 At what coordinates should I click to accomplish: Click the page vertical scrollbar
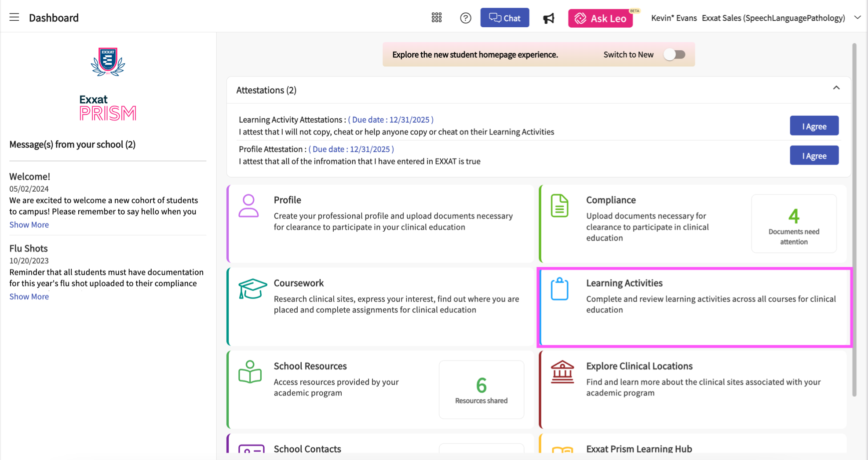(x=854, y=220)
